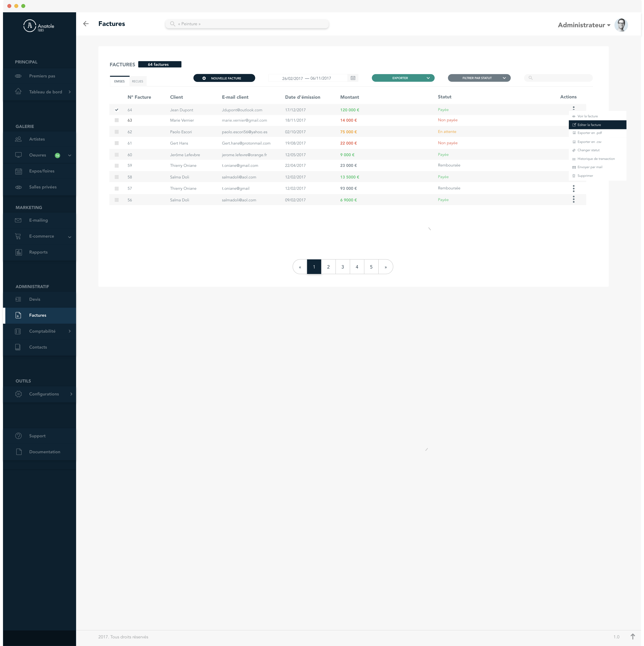Screen dimensions: 644x646
Task: Click the top Peinture search field
Action: 247,24
